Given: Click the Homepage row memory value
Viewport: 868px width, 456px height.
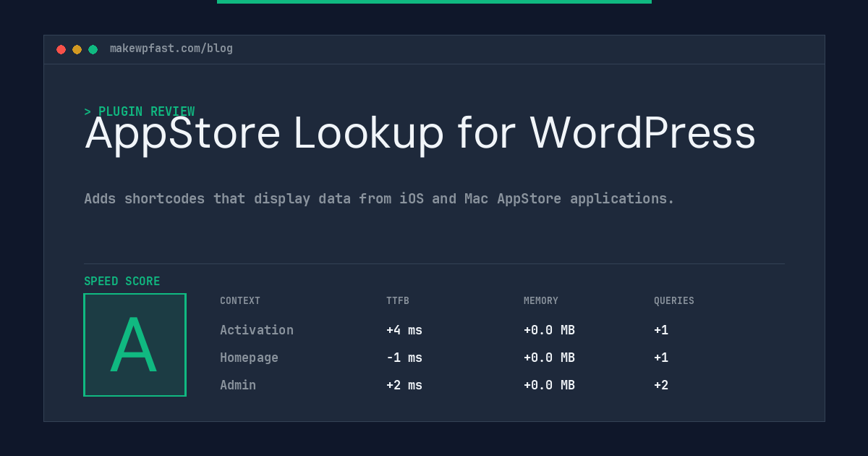Looking at the screenshot, I should point(549,358).
